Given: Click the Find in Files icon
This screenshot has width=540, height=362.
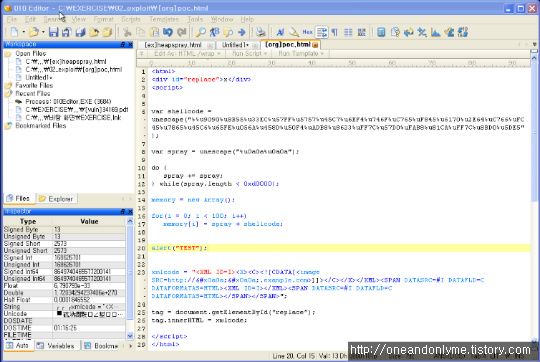Looking at the screenshot, I should click(228, 32).
